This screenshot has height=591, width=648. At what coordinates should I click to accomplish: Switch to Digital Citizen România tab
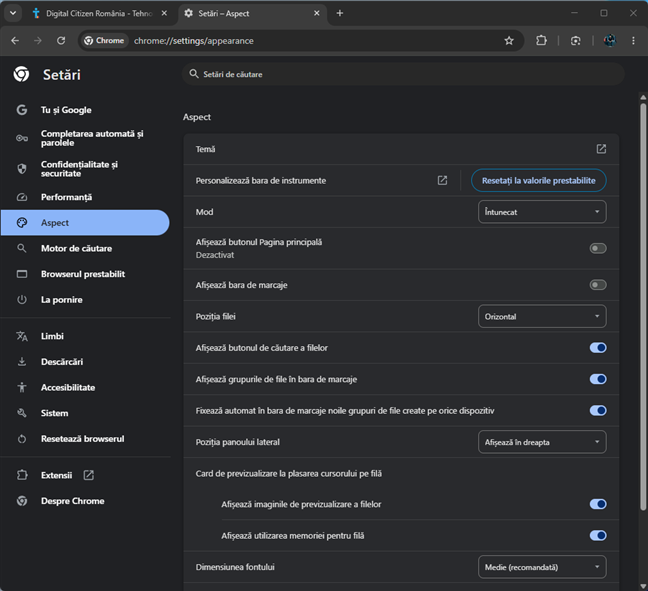coord(99,14)
